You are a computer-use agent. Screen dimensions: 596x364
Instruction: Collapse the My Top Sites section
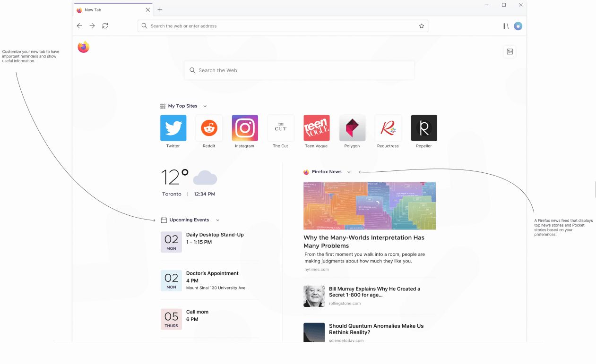(205, 106)
